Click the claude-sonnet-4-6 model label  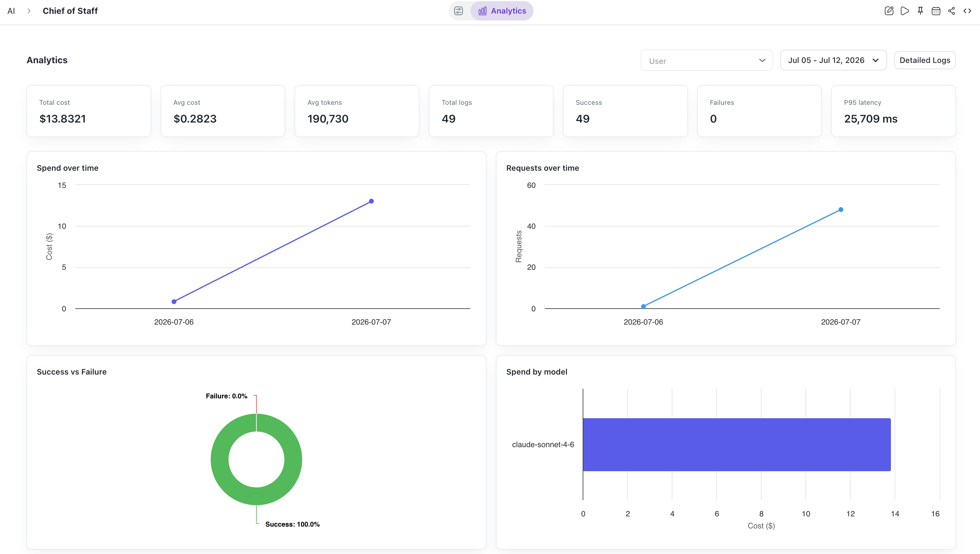(543, 444)
